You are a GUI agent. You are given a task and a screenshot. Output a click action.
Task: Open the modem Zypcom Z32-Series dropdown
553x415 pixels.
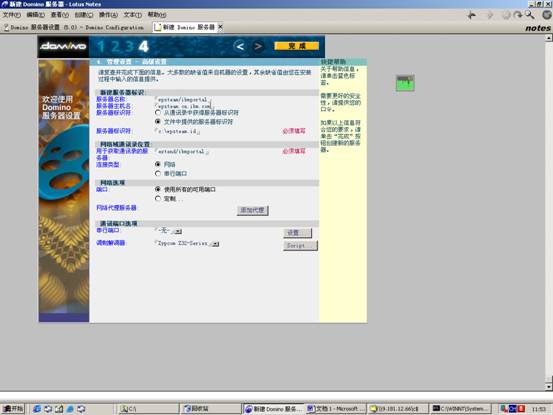[x=215, y=244]
